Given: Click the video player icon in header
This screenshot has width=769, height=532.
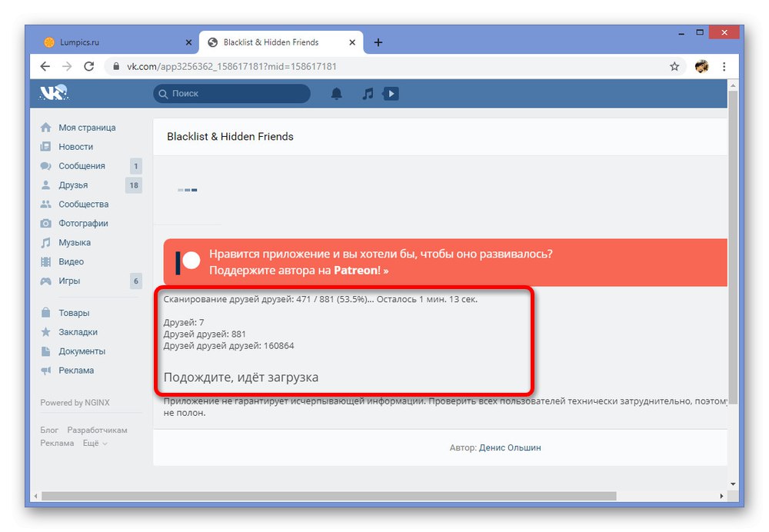Looking at the screenshot, I should pos(391,94).
